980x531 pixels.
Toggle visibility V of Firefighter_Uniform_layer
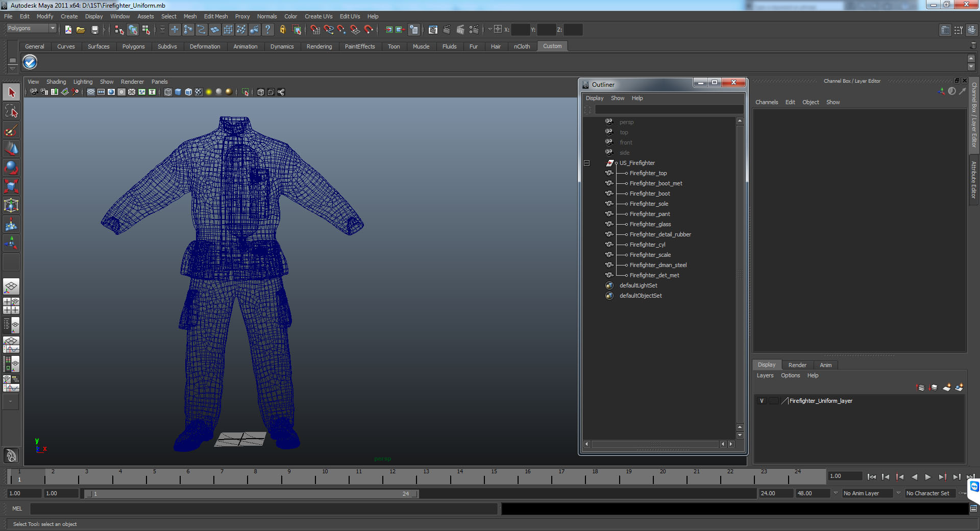pos(762,401)
